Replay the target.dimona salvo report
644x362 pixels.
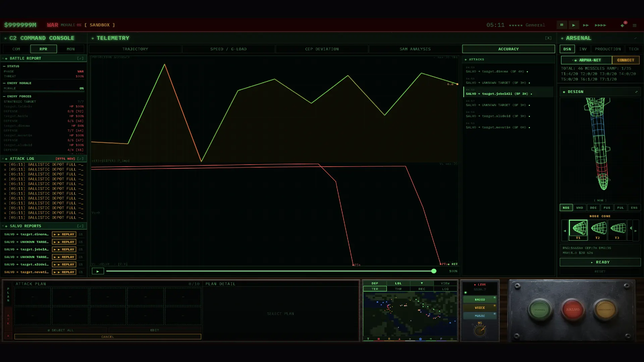point(64,234)
